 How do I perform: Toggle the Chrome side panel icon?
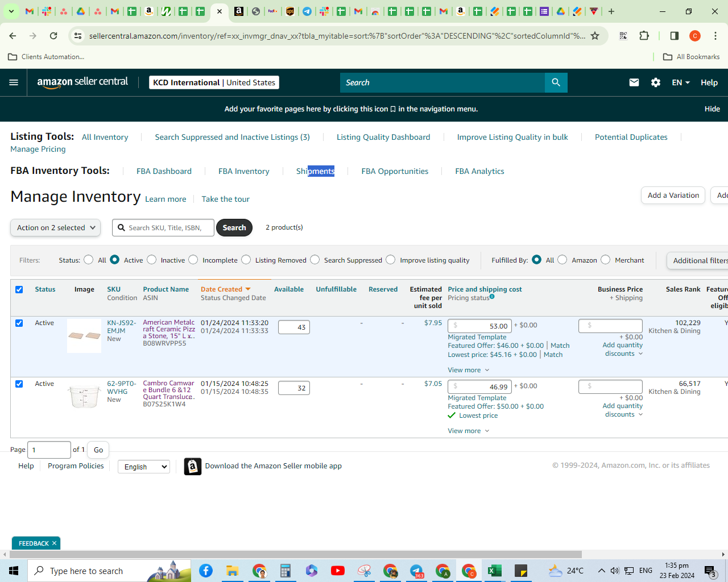[675, 36]
